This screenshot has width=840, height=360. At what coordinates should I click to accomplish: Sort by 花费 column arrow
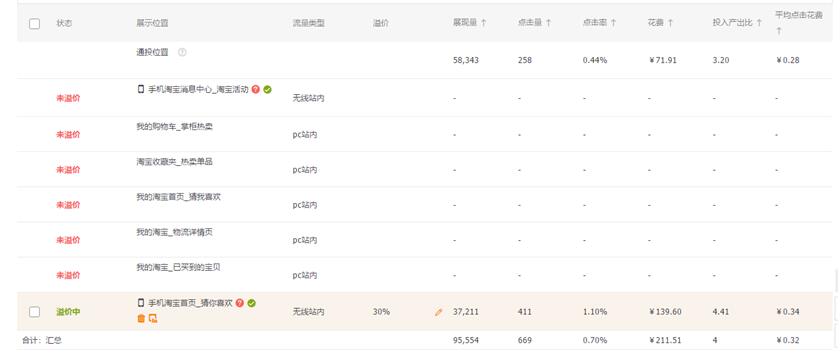click(x=670, y=23)
